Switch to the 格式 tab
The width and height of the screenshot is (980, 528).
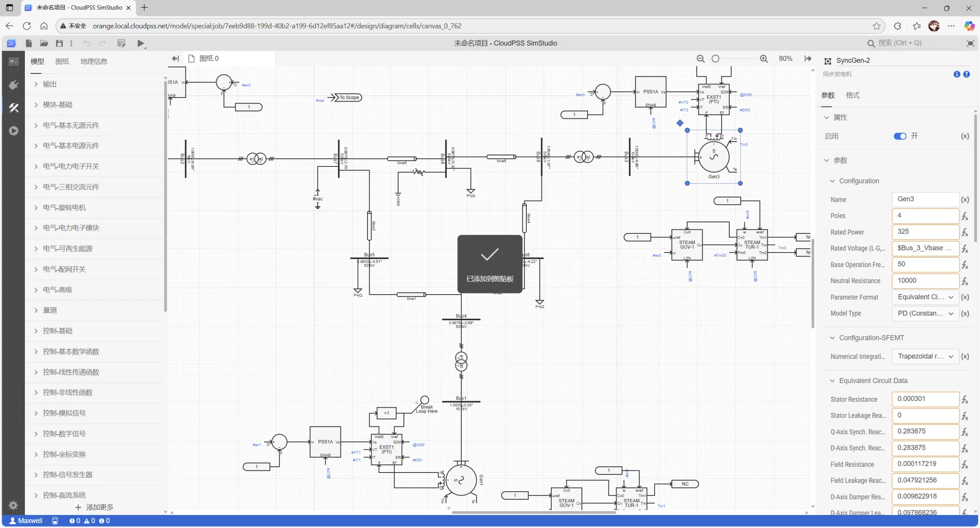pyautogui.click(x=853, y=95)
